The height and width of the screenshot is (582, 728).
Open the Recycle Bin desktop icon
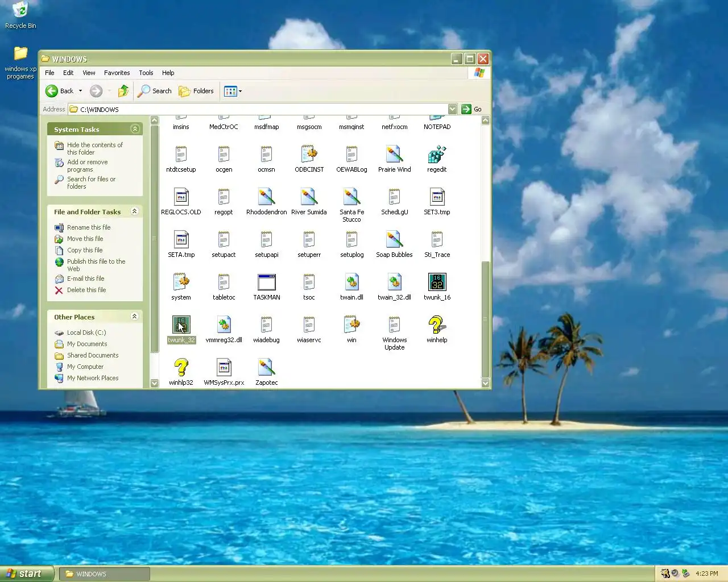pos(20,10)
